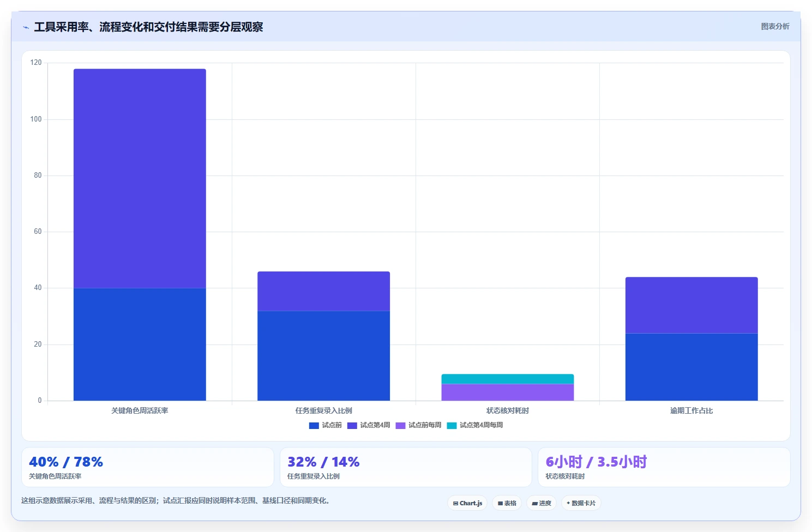Click the purple top segment of 逾期工作占比
This screenshot has width=812, height=532.
coord(691,305)
